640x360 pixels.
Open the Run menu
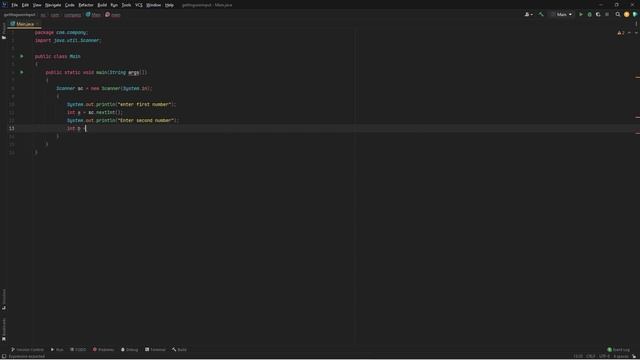[114, 5]
